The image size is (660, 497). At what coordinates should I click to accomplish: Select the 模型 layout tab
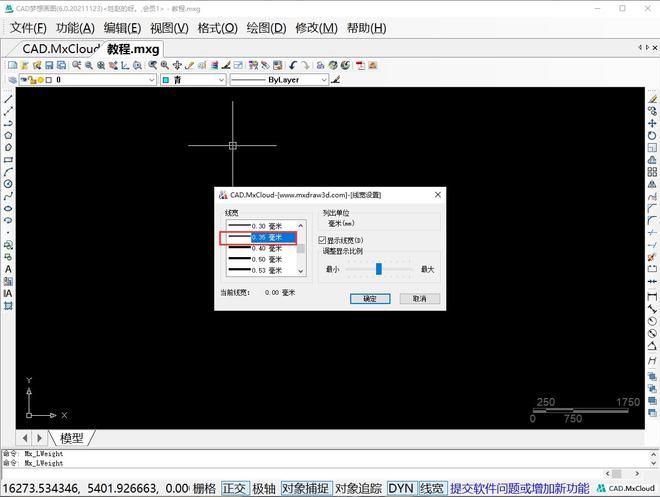[x=72, y=438]
